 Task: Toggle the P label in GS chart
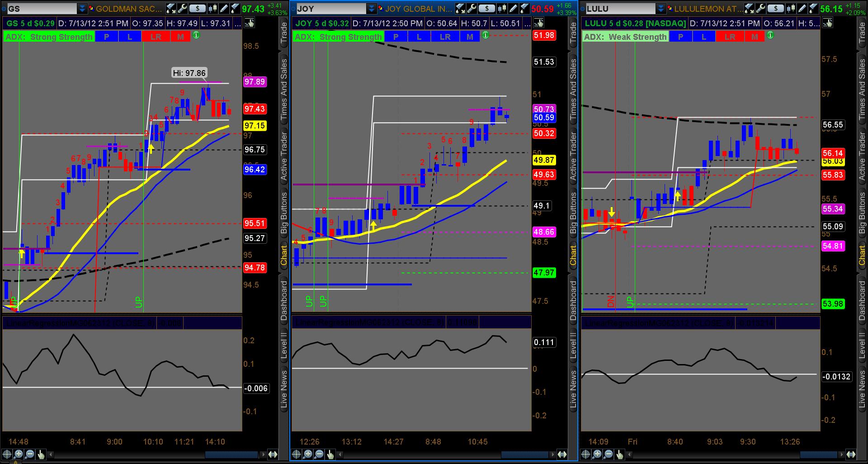click(107, 37)
